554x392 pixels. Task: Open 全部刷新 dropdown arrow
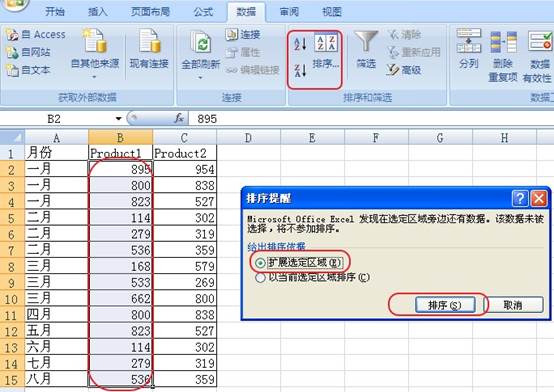pyautogui.click(x=200, y=77)
